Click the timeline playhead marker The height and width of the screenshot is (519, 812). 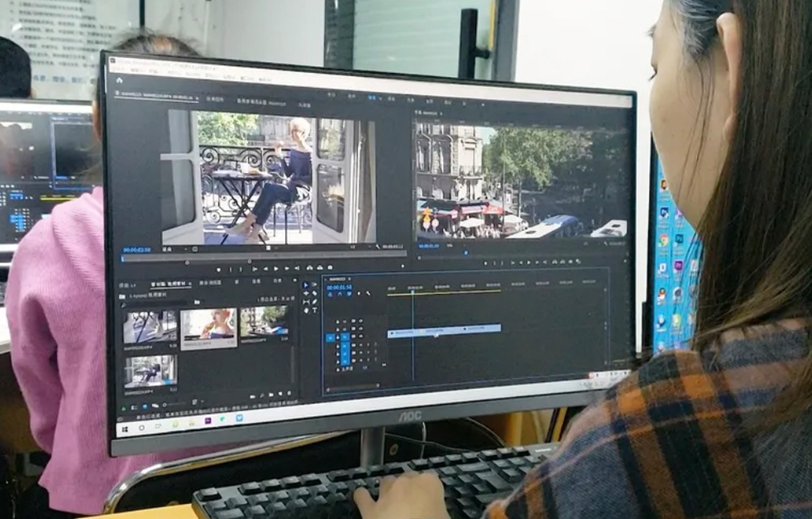[413, 292]
